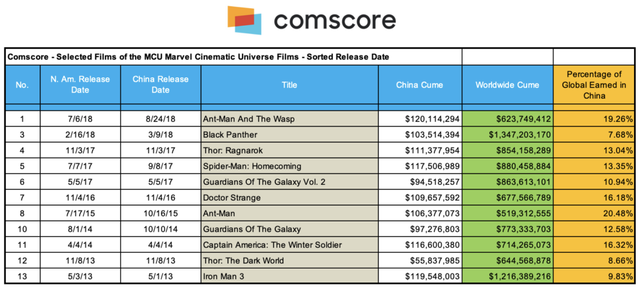Select the Worldwide Cume header cell

[x=507, y=85]
